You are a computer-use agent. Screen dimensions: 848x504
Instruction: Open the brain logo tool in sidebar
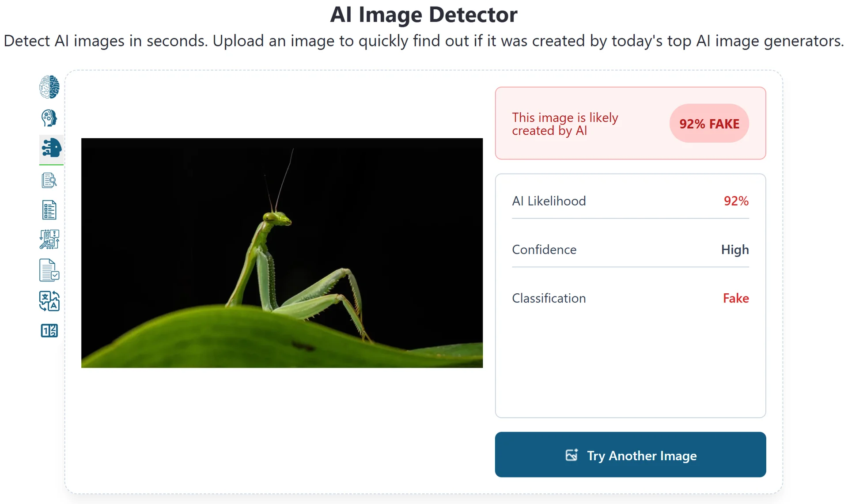coord(49,87)
